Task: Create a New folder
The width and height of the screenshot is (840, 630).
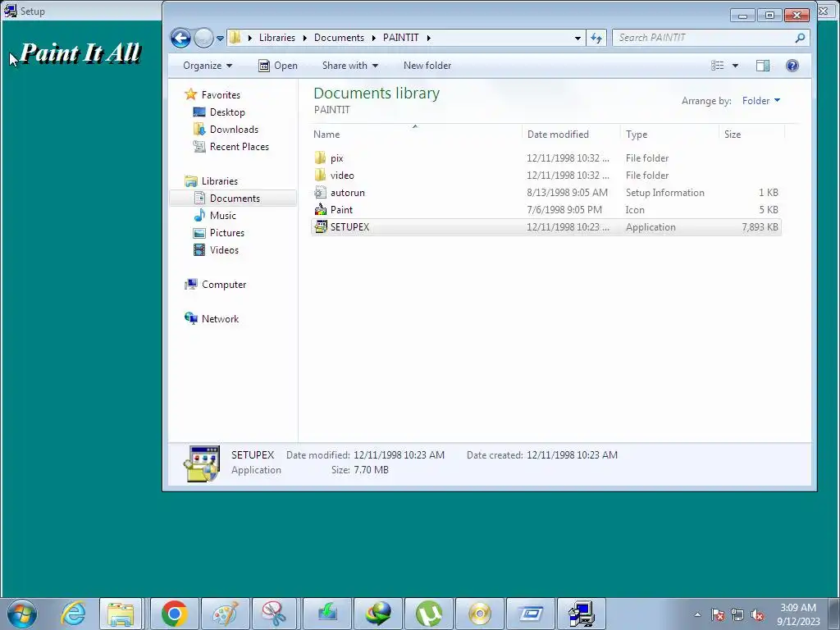Action: (x=427, y=66)
